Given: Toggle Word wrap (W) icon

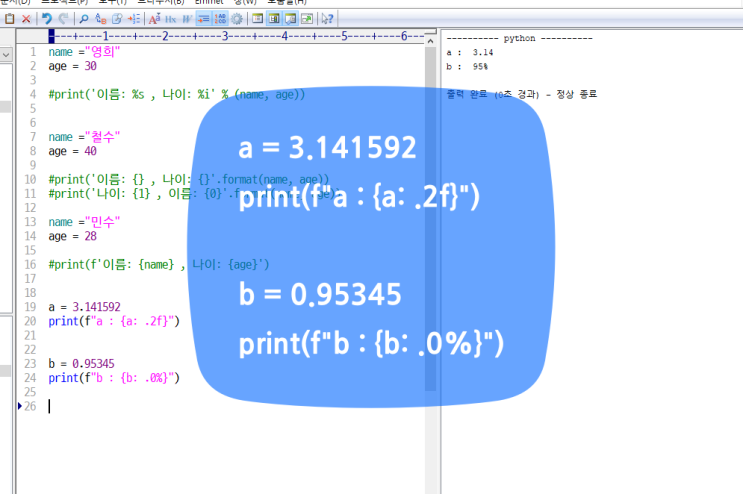Looking at the screenshot, I should [187, 19].
